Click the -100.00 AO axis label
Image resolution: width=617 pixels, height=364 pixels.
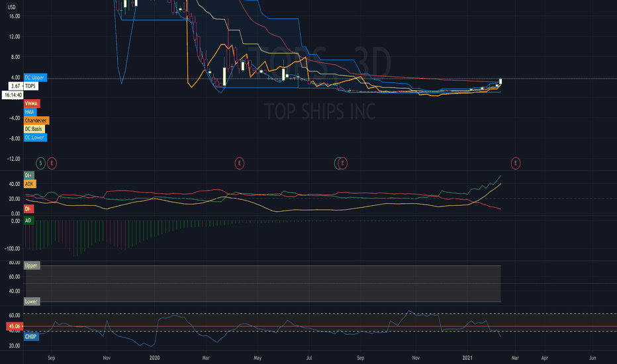pyautogui.click(x=12, y=249)
